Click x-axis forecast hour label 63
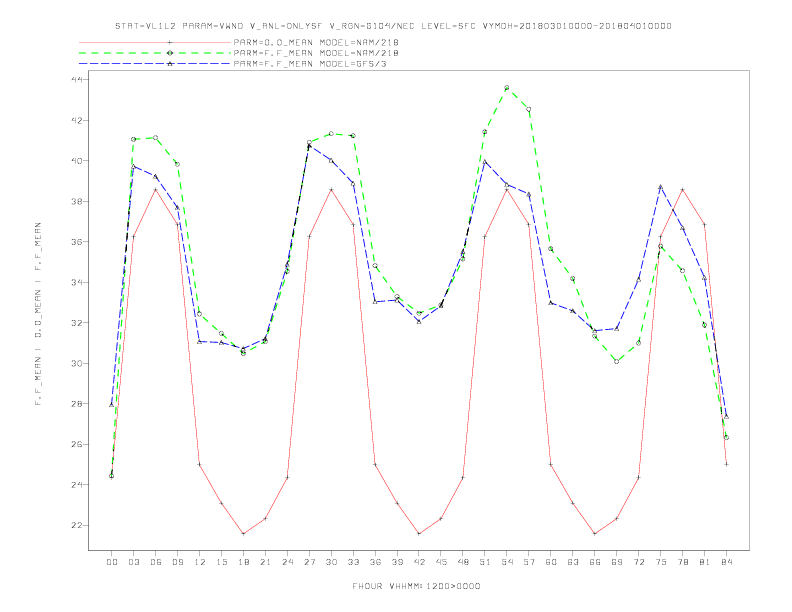792x612 pixels. pyautogui.click(x=573, y=562)
